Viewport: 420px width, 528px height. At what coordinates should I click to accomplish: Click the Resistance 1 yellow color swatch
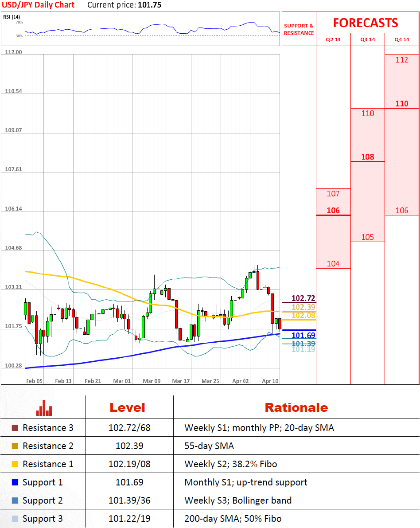click(x=15, y=464)
